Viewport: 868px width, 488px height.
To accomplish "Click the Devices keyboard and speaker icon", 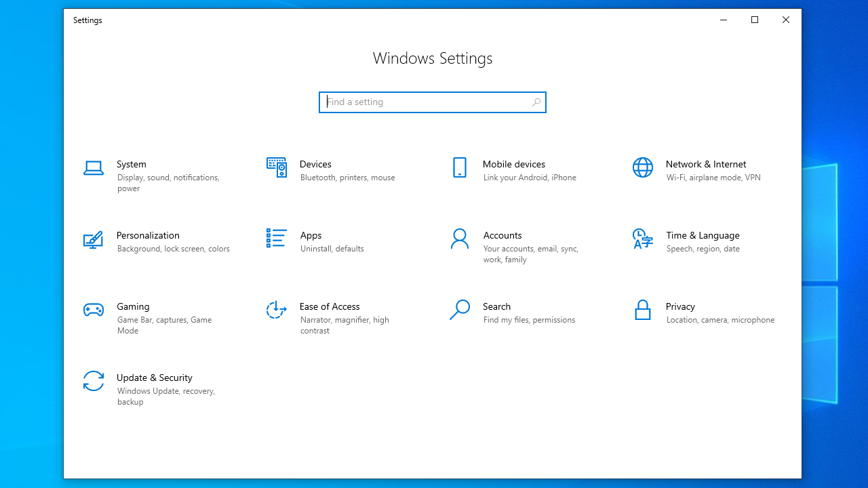I will coord(277,167).
